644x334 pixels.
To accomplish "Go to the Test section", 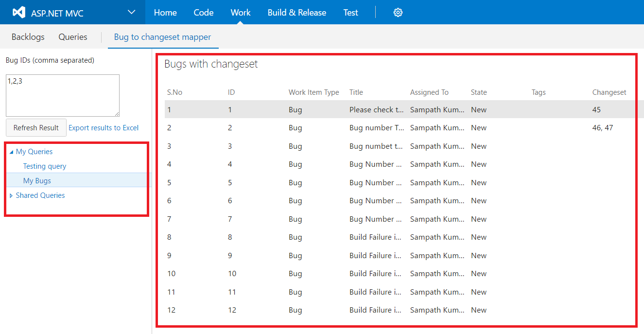I will point(350,12).
